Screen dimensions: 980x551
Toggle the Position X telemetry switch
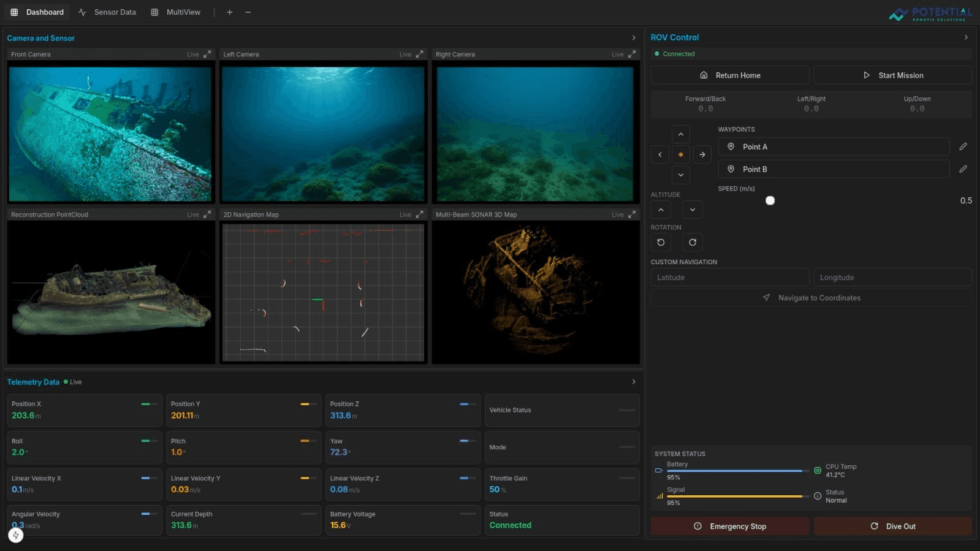pos(149,405)
